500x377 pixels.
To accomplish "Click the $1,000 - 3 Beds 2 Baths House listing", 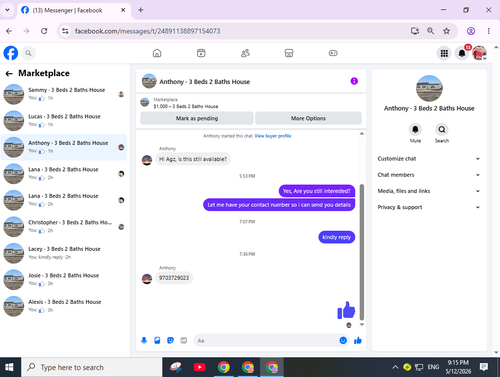I will coord(186,106).
